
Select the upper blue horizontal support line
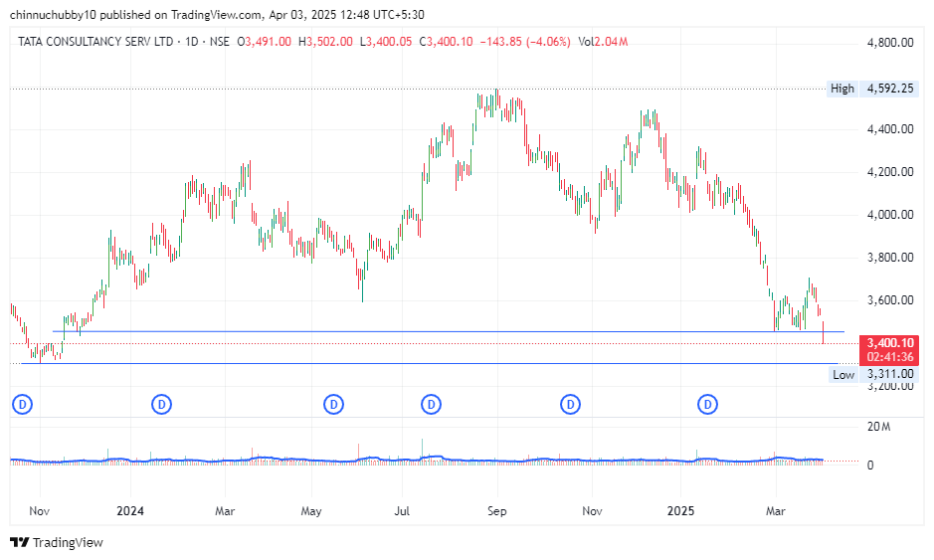tap(448, 331)
